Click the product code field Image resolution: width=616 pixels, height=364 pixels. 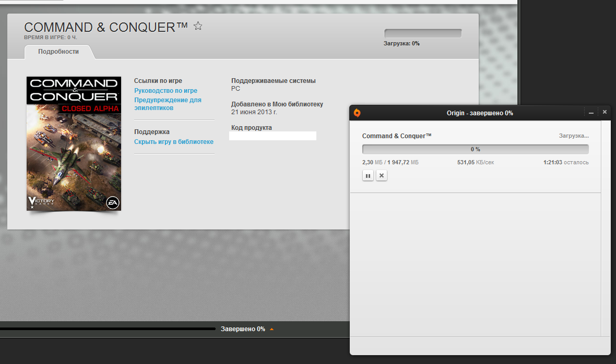[273, 136]
